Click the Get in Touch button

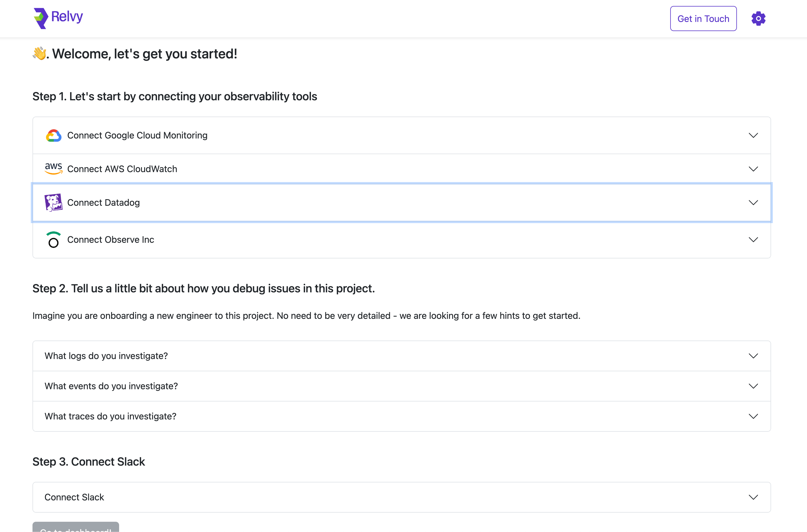tap(703, 18)
